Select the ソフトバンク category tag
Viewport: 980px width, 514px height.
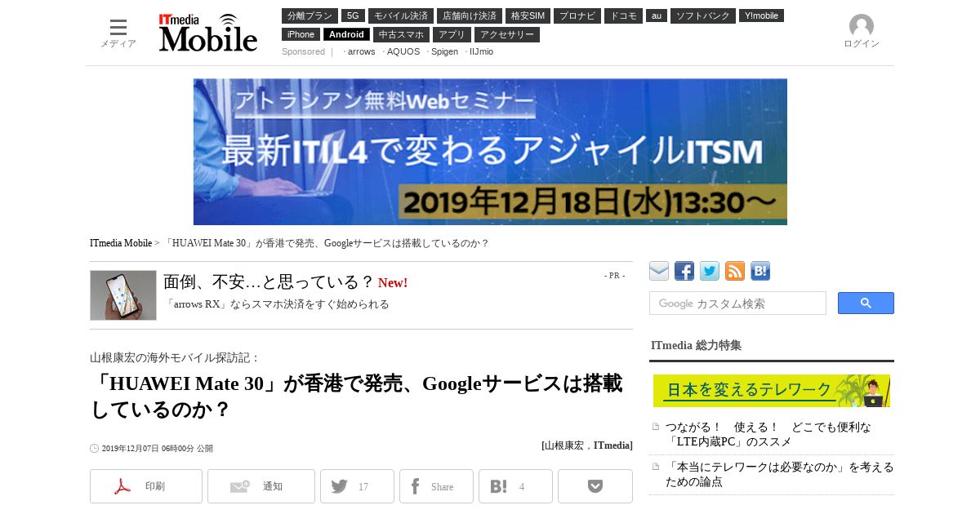coord(703,16)
